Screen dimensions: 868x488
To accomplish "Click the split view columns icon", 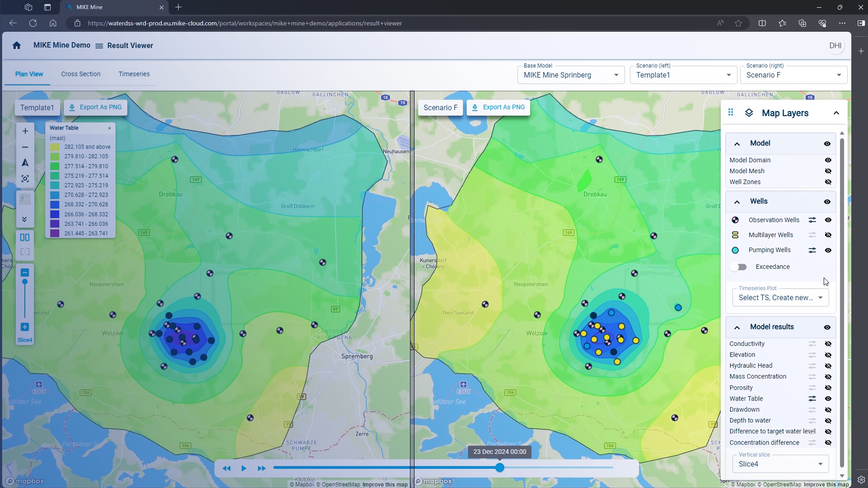I will pyautogui.click(x=25, y=237).
